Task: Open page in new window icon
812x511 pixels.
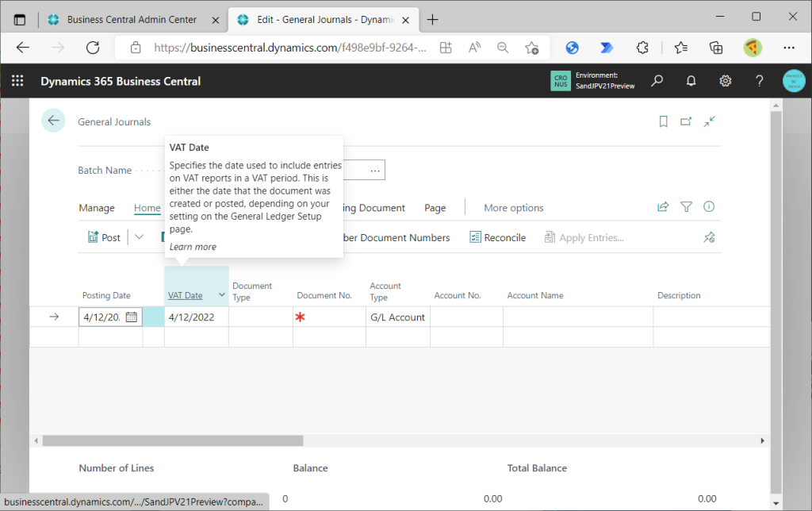Action: [x=687, y=121]
